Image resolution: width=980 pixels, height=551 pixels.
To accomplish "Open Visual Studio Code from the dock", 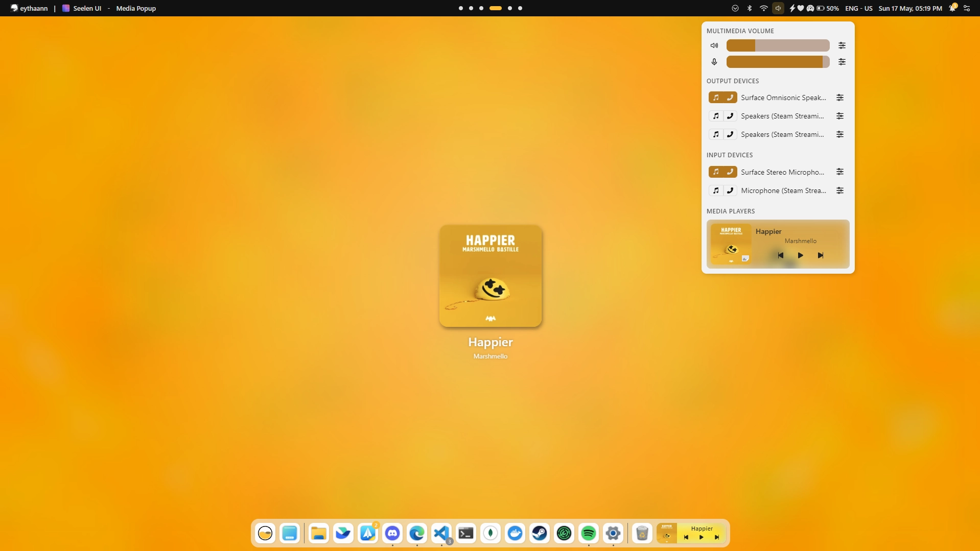I will (x=441, y=533).
